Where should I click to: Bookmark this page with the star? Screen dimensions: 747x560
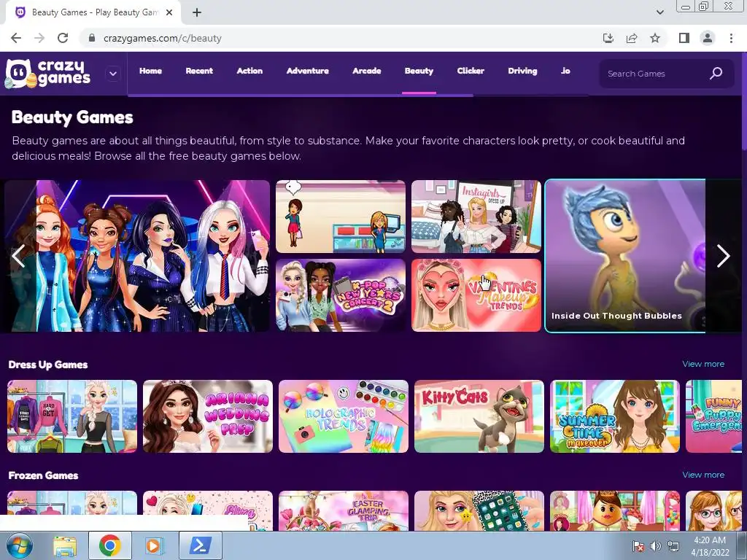(x=655, y=38)
